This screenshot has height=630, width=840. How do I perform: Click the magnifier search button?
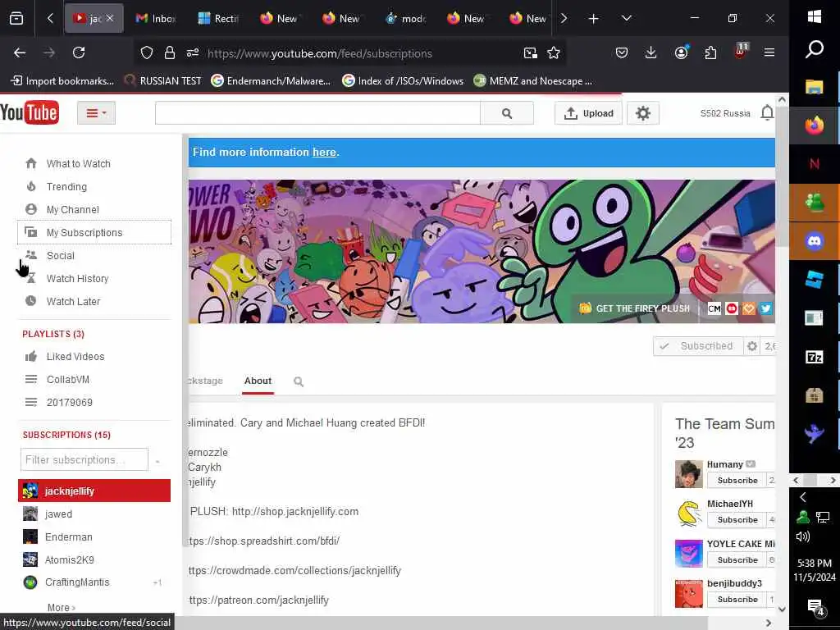point(507,113)
